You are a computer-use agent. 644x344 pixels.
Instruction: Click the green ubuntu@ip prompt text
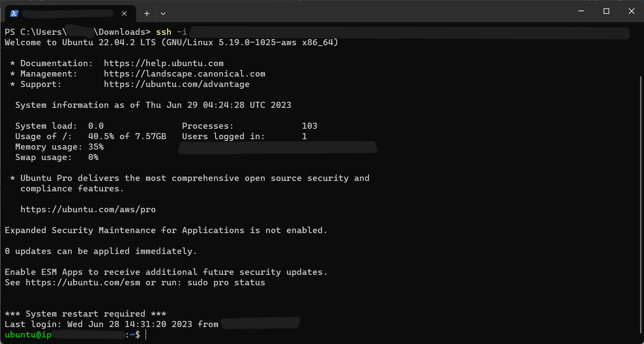28,335
